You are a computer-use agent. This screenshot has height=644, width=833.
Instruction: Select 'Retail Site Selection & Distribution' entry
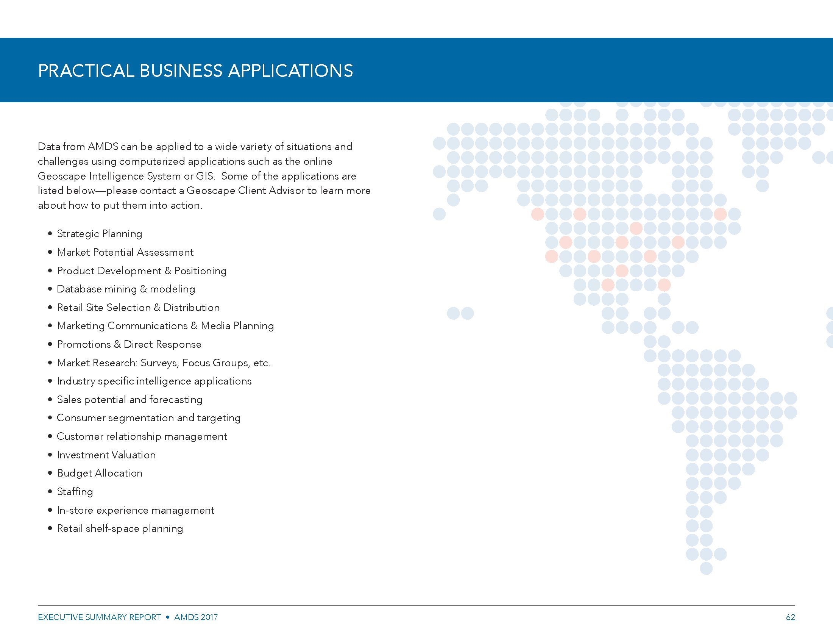138,308
